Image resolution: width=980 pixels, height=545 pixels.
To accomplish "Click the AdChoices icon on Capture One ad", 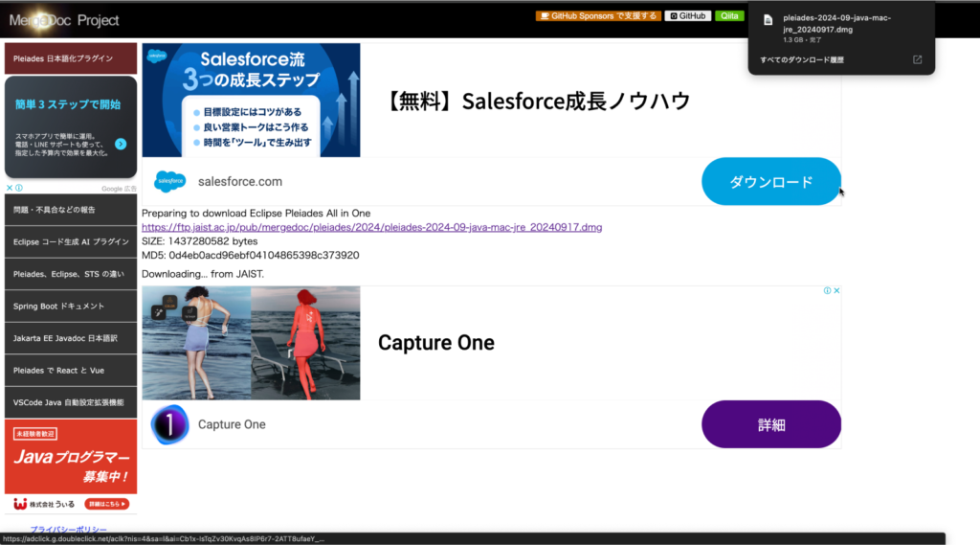I will 827,291.
